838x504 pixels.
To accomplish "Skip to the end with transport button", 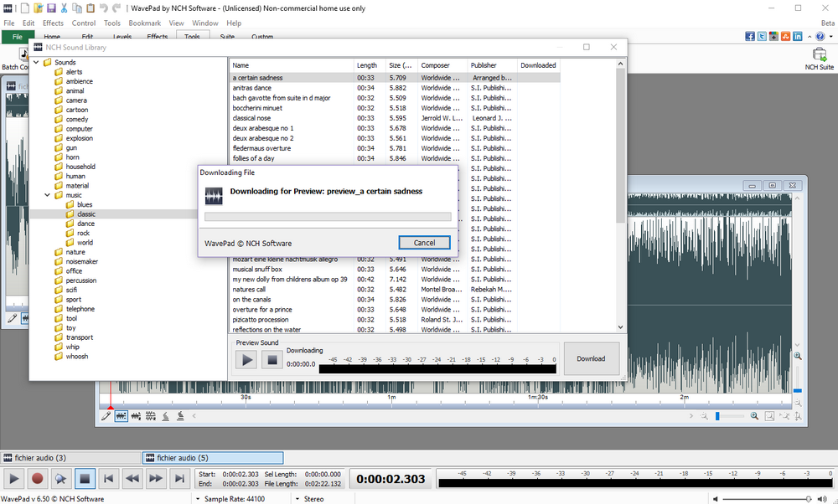I will [x=179, y=478].
